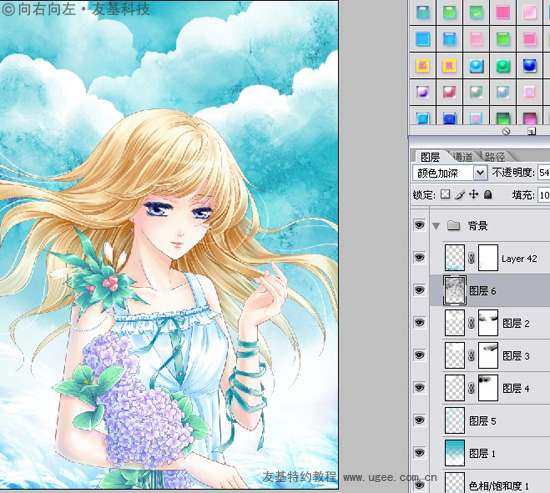Toggle visibility of the 图层 1 layer
550x493 pixels.
pos(419,452)
